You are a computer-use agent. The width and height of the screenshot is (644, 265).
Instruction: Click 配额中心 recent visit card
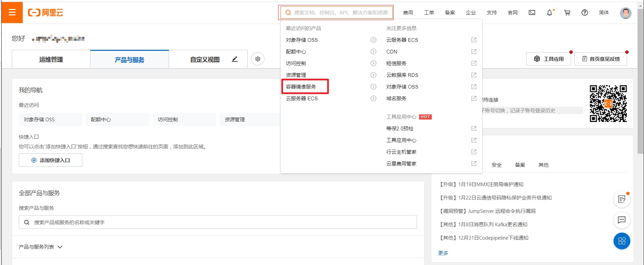[x=117, y=119]
